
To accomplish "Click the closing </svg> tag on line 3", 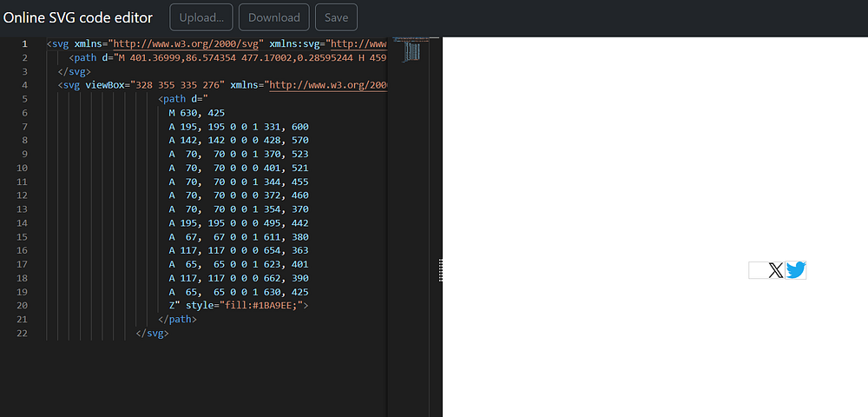I will (x=74, y=71).
